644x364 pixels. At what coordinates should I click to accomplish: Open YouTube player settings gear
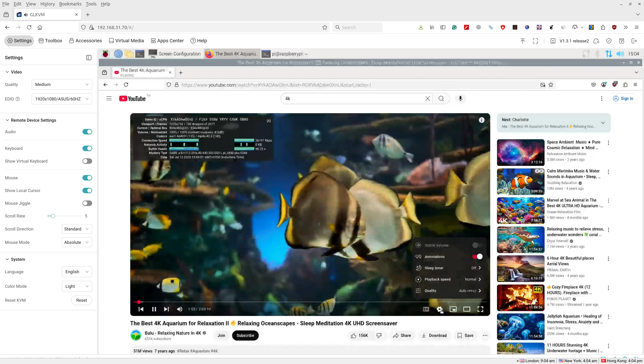point(440,309)
